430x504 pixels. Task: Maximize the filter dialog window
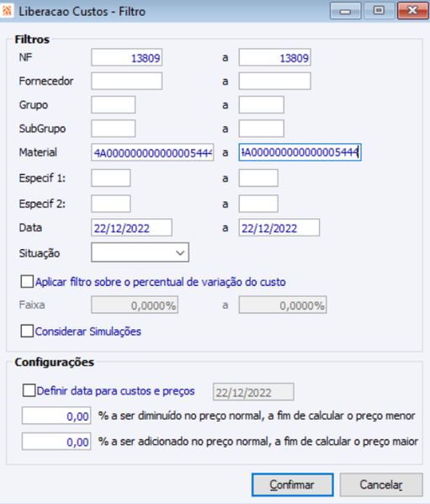[x=379, y=11]
